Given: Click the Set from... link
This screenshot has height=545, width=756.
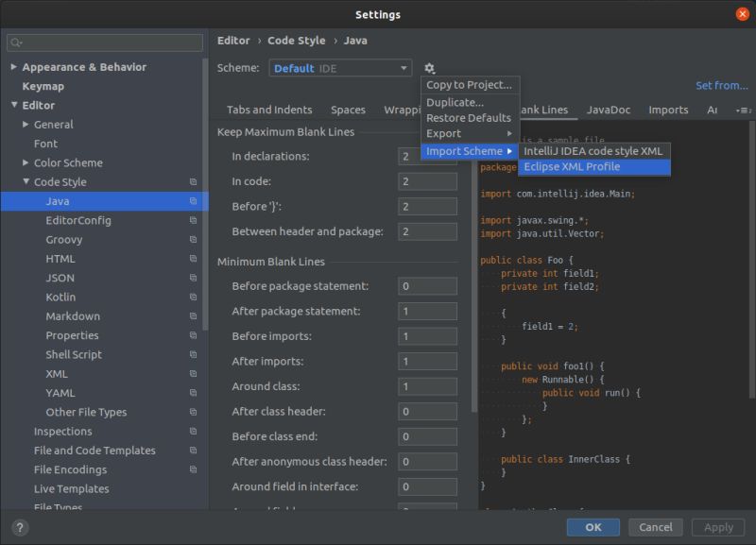Looking at the screenshot, I should pyautogui.click(x=721, y=85).
